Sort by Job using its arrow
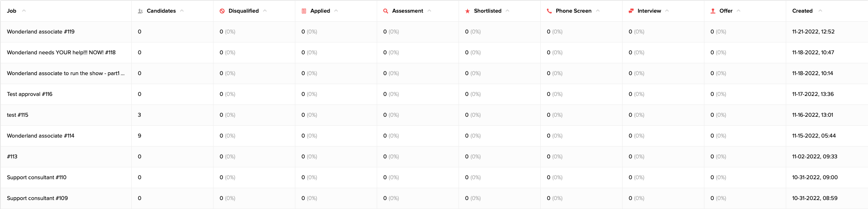This screenshot has width=868, height=209. pyautogui.click(x=24, y=11)
